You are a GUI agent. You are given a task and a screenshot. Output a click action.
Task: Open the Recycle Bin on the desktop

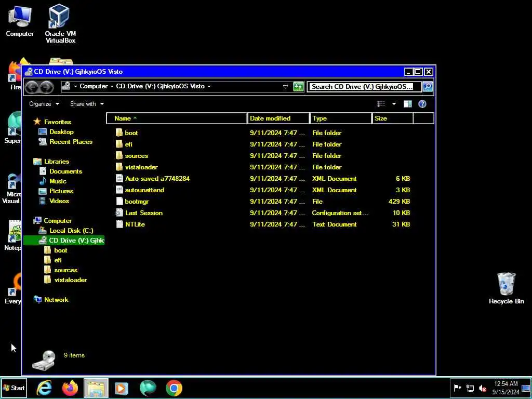pos(506,288)
